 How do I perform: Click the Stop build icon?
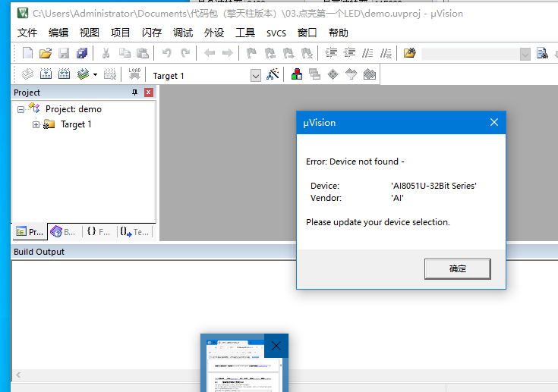pyautogui.click(x=109, y=74)
